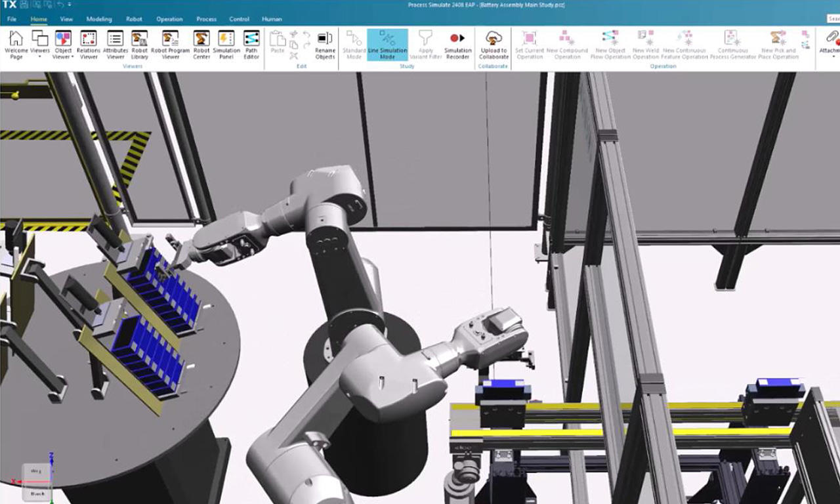Open the Robot ribbon tab
Image resolution: width=840 pixels, height=504 pixels.
click(134, 19)
